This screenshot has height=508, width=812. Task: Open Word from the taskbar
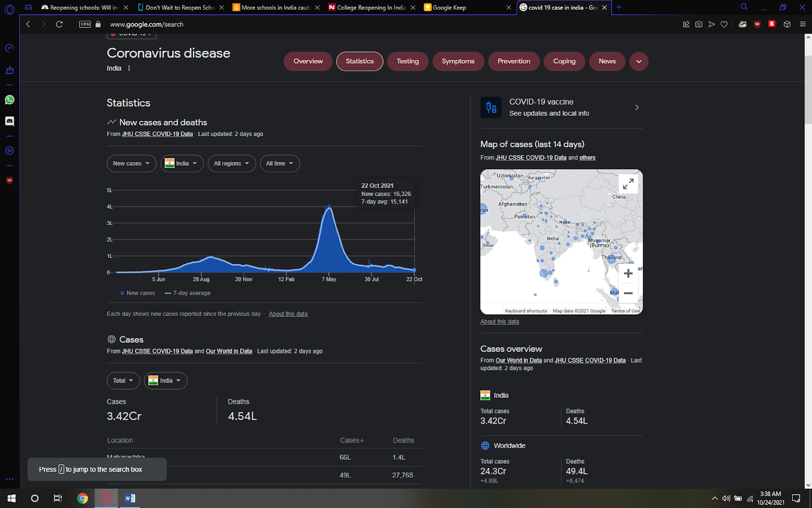130,498
